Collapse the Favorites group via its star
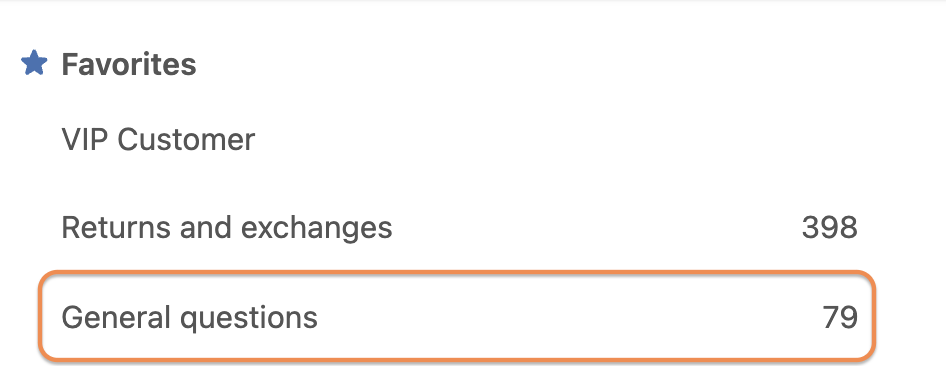The height and width of the screenshot is (386, 946). coord(34,63)
